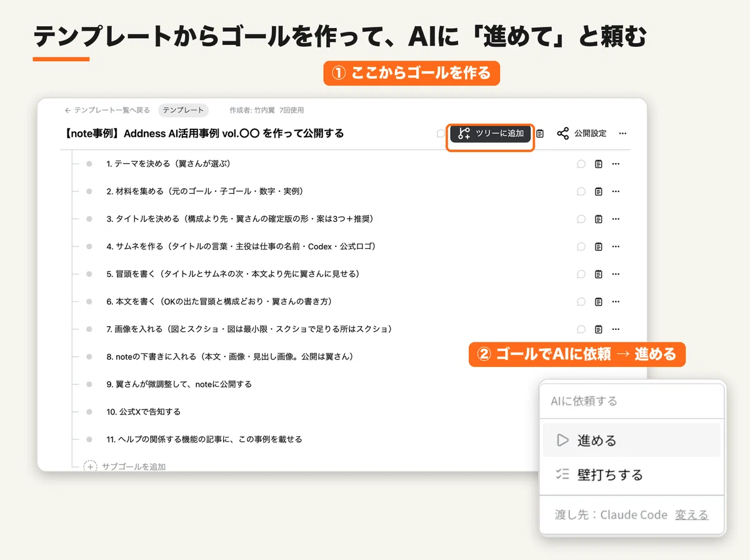This screenshot has width=750, height=560.
Task: Open the note icon on row 2 材料を集める
Action: pos(599,191)
